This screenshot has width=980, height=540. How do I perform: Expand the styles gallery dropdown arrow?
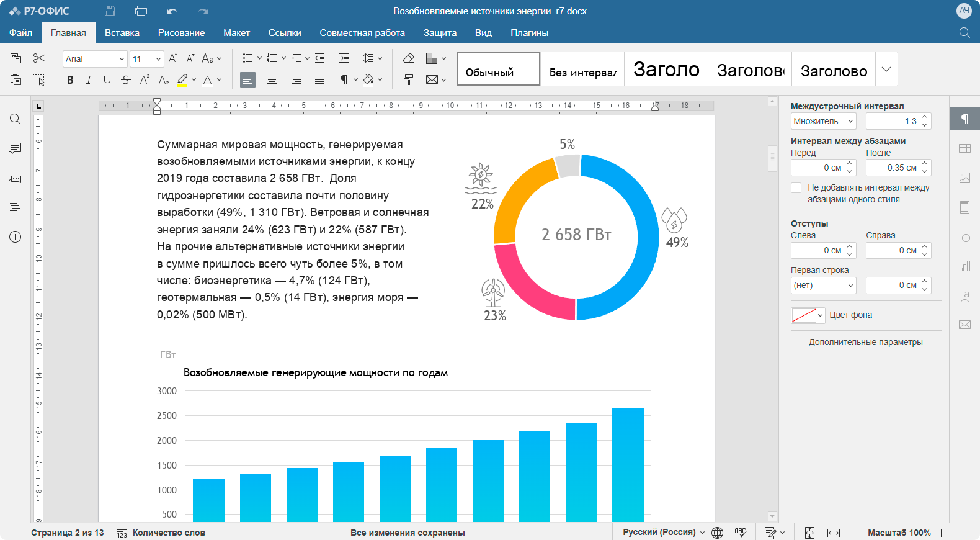886,69
